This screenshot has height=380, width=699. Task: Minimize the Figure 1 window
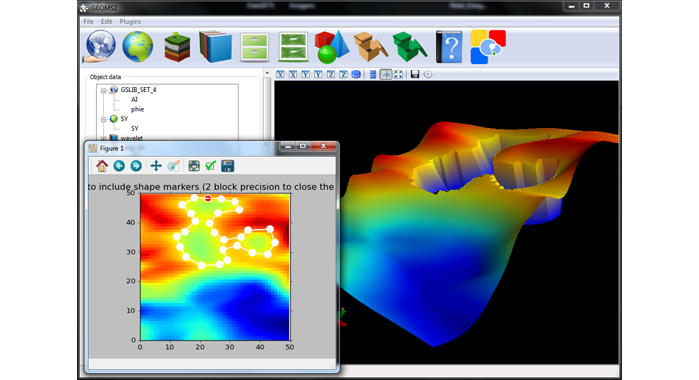coord(288,146)
